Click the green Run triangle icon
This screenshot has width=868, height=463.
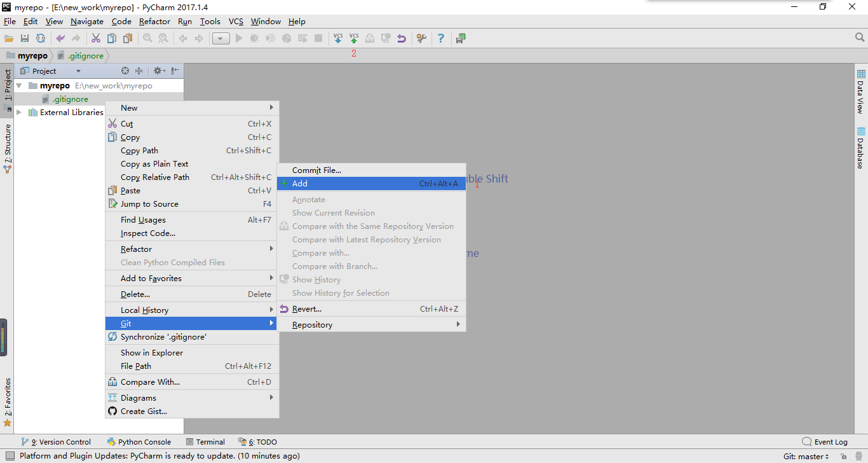coord(239,39)
